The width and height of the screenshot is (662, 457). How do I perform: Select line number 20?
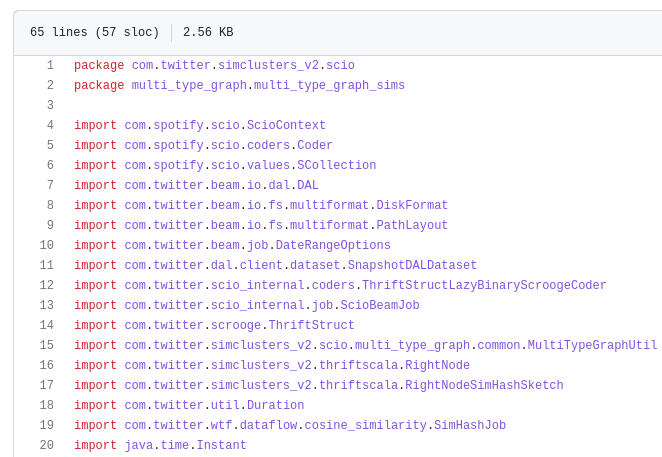[x=46, y=445]
